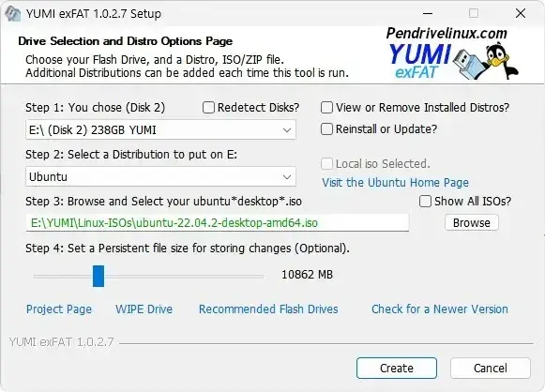Click the WIPE Drive link
This screenshot has width=545, height=392.
144,309
